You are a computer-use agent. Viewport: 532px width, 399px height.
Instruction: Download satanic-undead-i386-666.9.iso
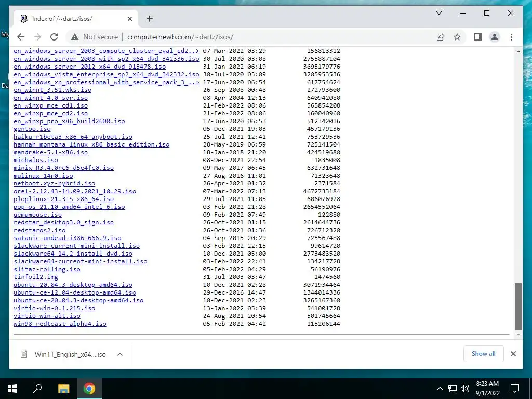(x=67, y=238)
